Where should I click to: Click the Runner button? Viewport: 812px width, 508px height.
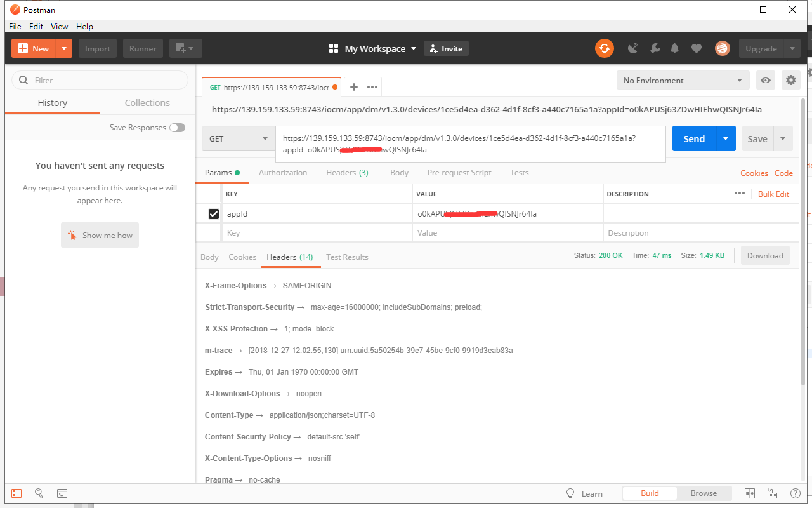tap(143, 48)
